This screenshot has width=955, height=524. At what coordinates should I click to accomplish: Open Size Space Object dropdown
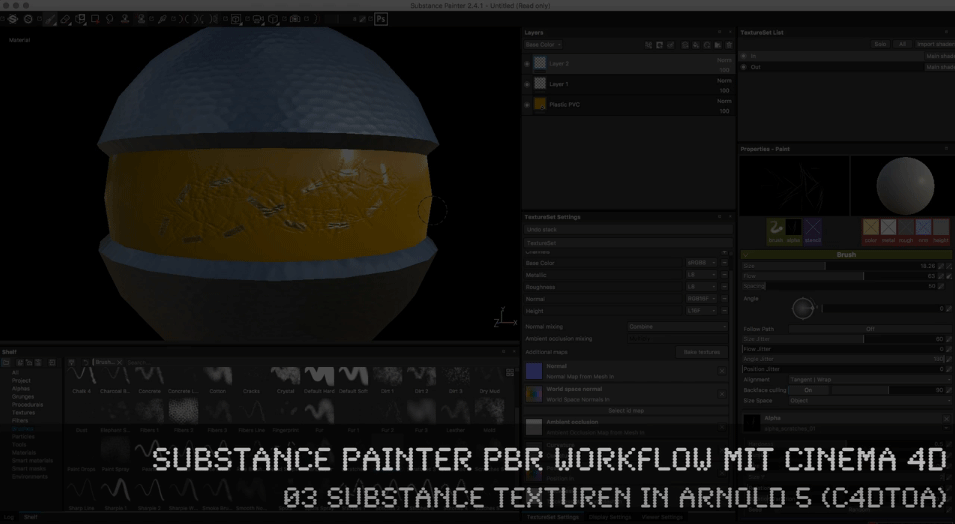click(x=870, y=401)
